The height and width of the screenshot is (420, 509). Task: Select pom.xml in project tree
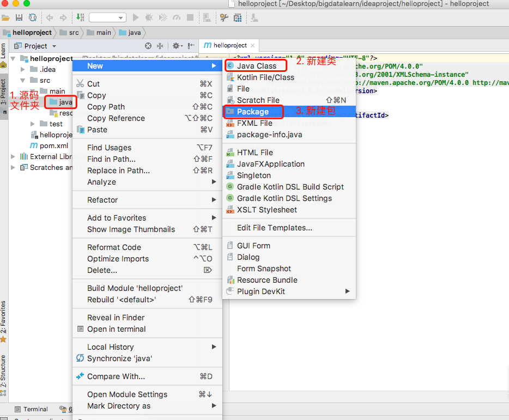tap(50, 146)
